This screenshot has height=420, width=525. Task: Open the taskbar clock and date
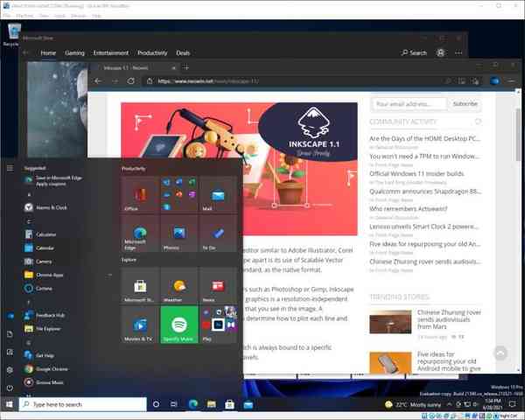492,404
